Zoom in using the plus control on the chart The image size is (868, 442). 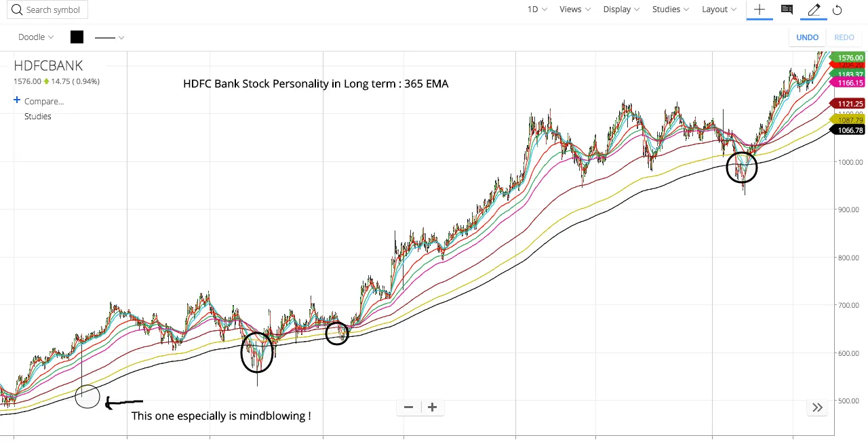click(x=432, y=407)
